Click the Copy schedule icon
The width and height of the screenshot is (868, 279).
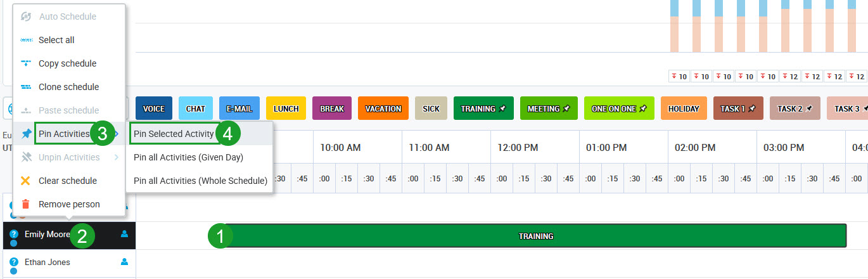(26, 63)
